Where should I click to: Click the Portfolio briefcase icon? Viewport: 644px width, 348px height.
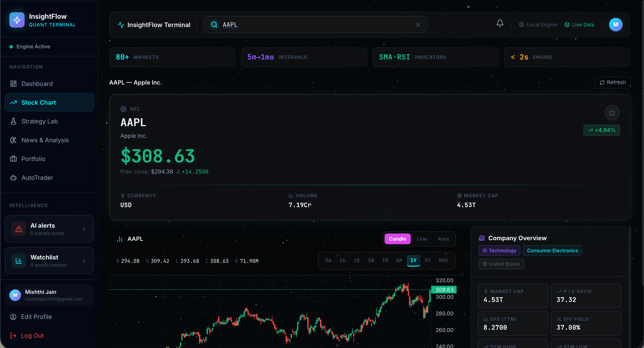tap(13, 159)
